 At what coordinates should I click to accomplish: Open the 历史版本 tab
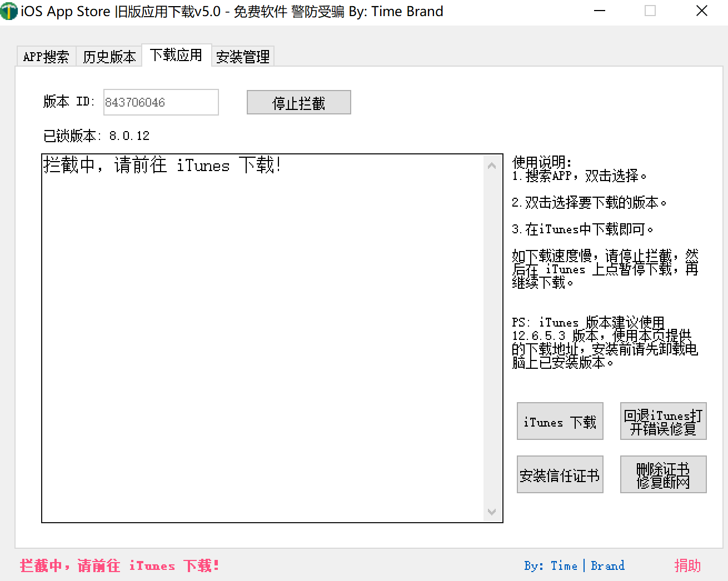pyautogui.click(x=109, y=57)
